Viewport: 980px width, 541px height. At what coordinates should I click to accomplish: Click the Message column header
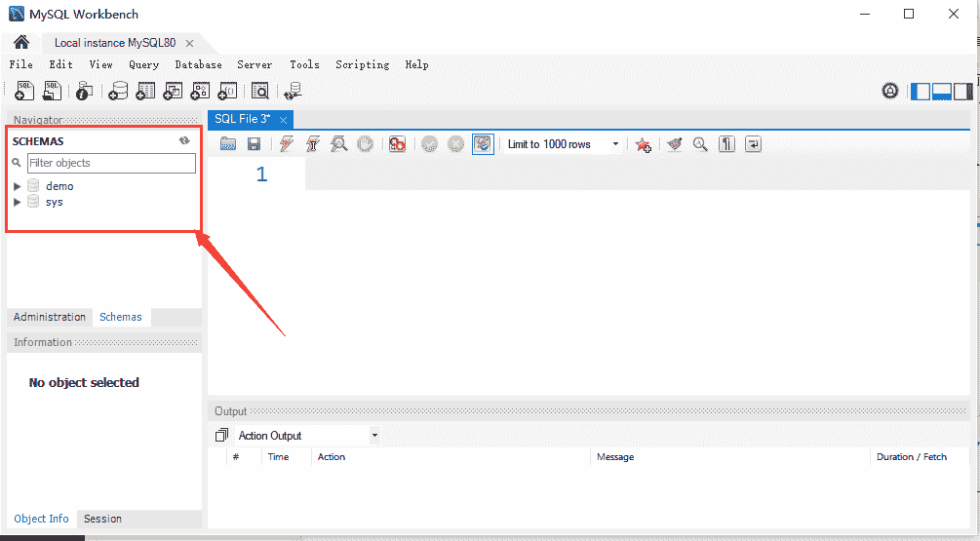(615, 456)
